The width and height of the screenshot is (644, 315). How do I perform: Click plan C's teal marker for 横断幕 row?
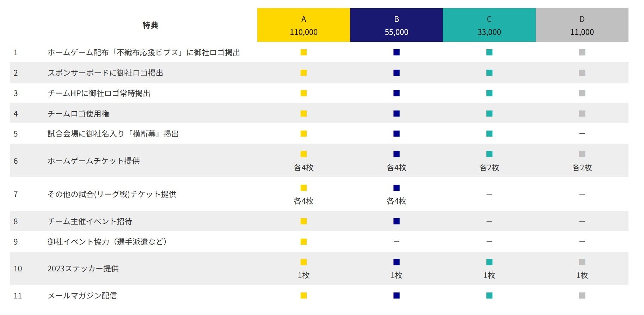click(489, 134)
